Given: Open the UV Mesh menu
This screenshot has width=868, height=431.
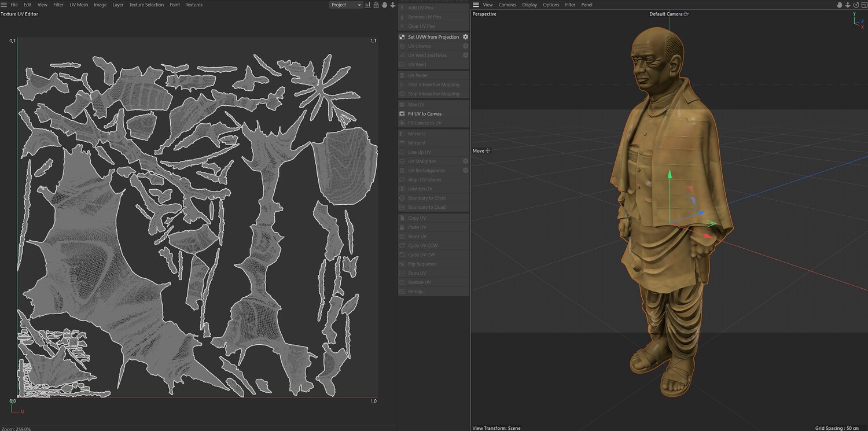Looking at the screenshot, I should 79,5.
